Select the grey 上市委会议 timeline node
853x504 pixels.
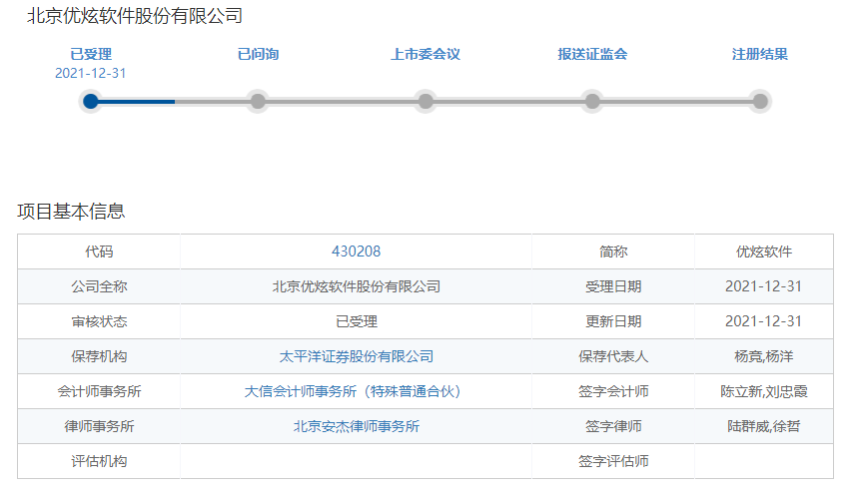click(426, 101)
